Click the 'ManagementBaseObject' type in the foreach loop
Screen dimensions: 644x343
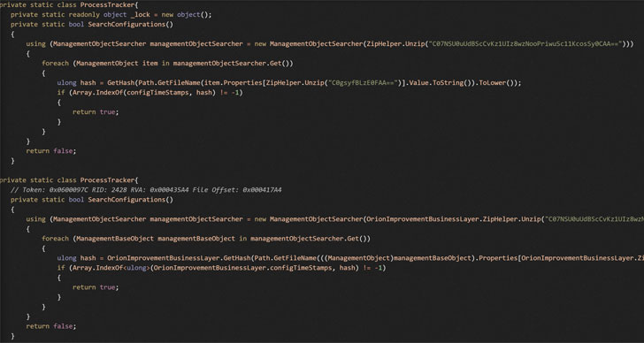(x=115, y=239)
